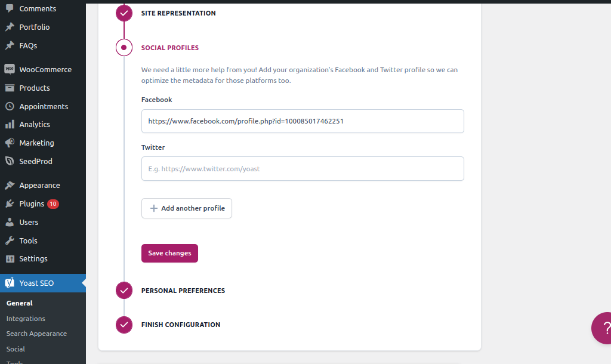Click the Yoast SEO logo icon
This screenshot has height=364, width=611.
[10, 283]
